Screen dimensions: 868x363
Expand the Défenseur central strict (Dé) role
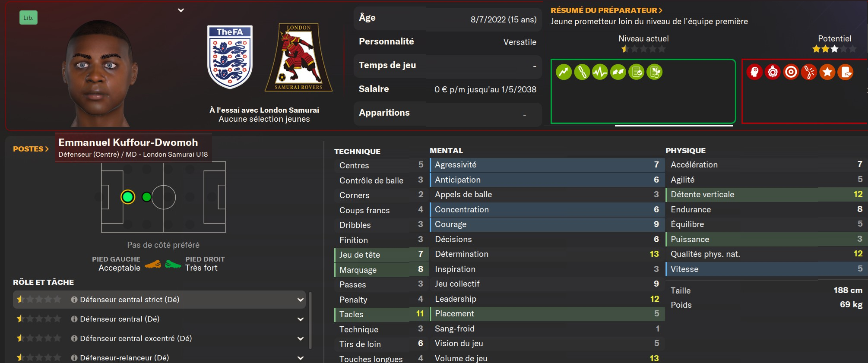301,300
